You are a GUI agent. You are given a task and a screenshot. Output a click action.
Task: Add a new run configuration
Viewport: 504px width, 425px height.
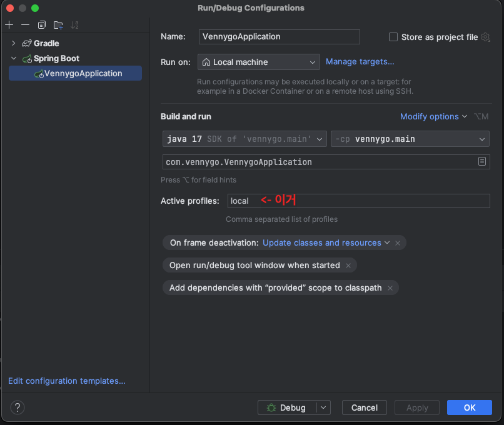tap(9, 25)
